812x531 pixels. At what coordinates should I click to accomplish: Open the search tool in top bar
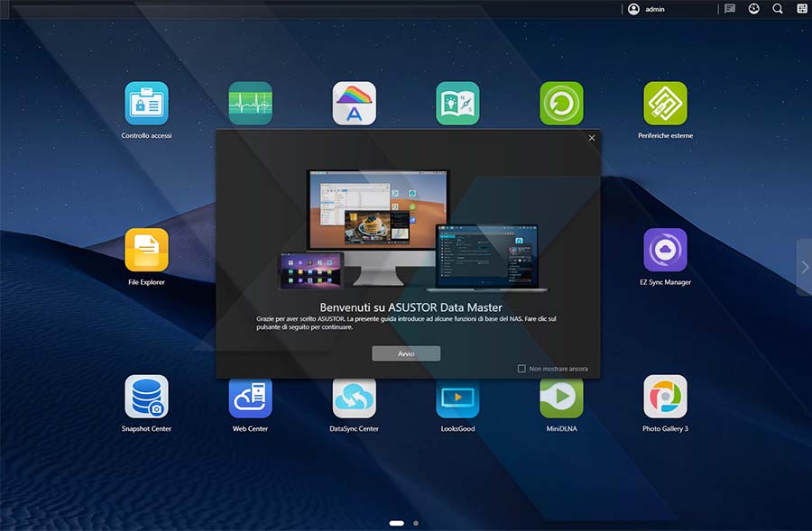[778, 9]
